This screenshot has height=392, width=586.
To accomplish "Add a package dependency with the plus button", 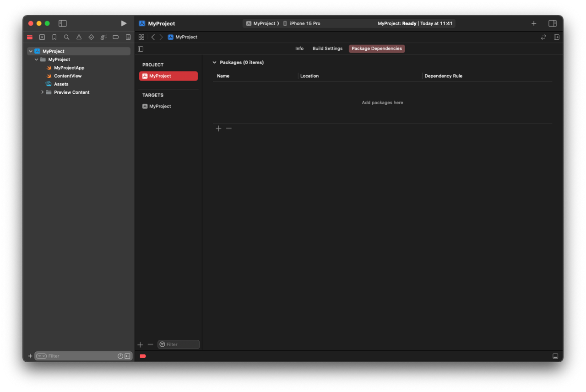I will [x=218, y=129].
